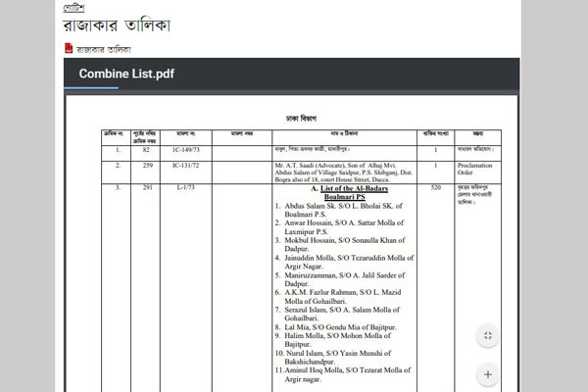Open the red PDF file icon

(69, 48)
